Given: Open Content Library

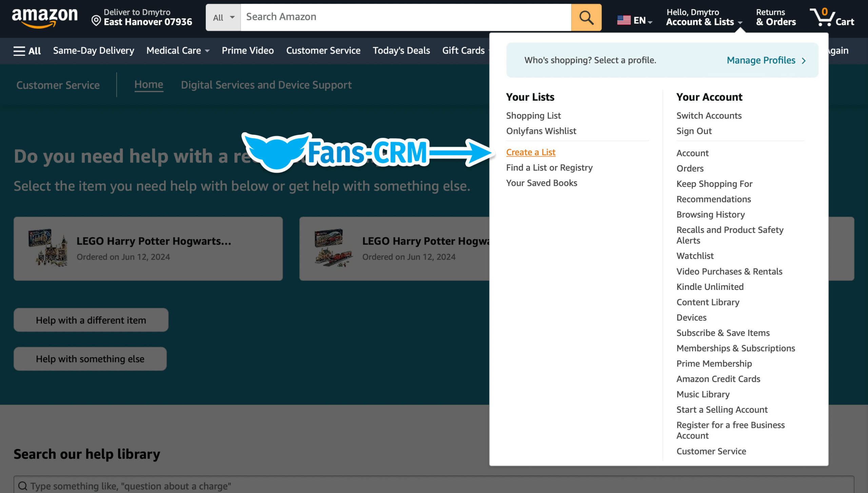Looking at the screenshot, I should click(708, 302).
